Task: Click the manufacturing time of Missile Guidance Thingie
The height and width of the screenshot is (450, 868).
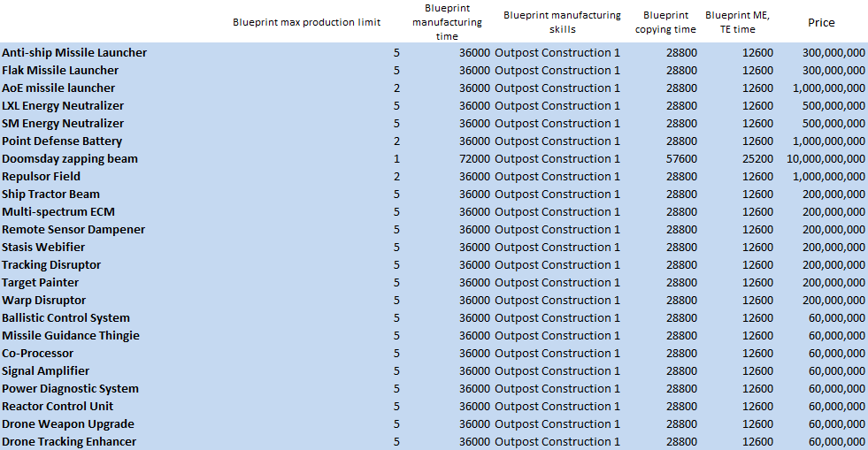Action: (474, 336)
